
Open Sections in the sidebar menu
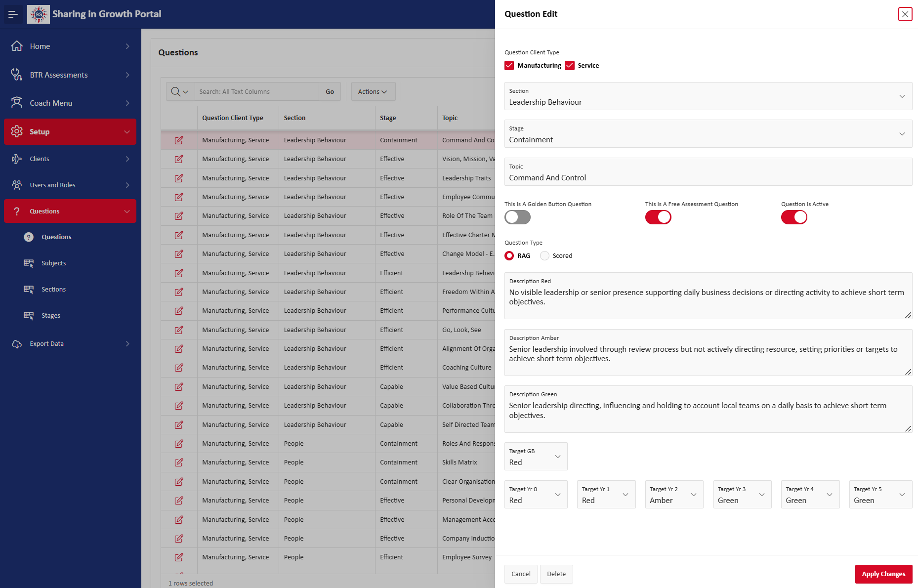click(53, 290)
